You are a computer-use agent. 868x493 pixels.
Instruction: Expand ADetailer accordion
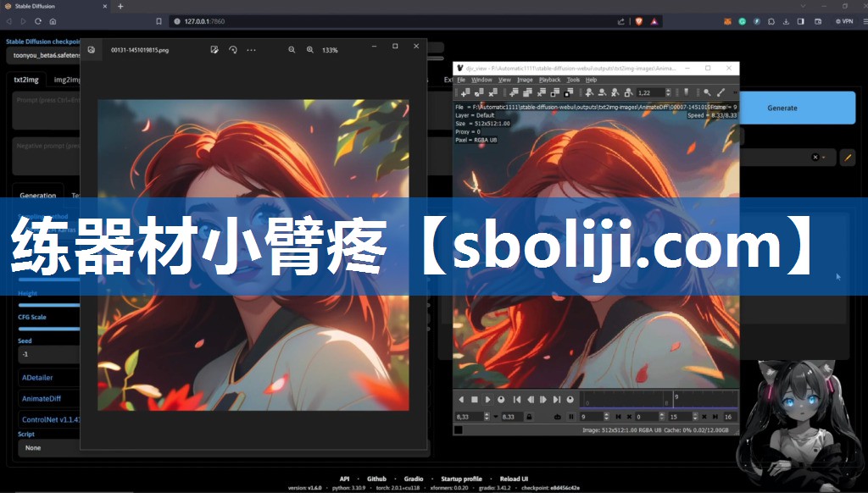pos(48,377)
